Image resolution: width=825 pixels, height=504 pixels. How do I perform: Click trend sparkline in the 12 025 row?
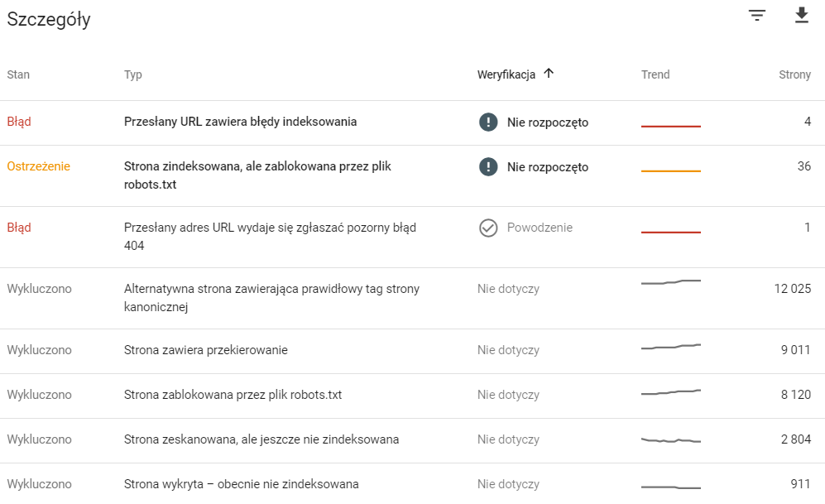coord(671,282)
